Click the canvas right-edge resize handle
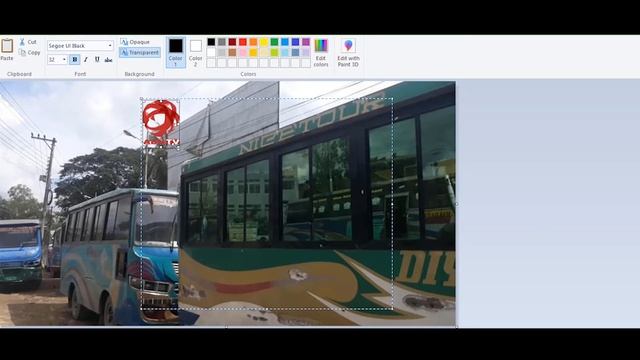 click(x=456, y=204)
